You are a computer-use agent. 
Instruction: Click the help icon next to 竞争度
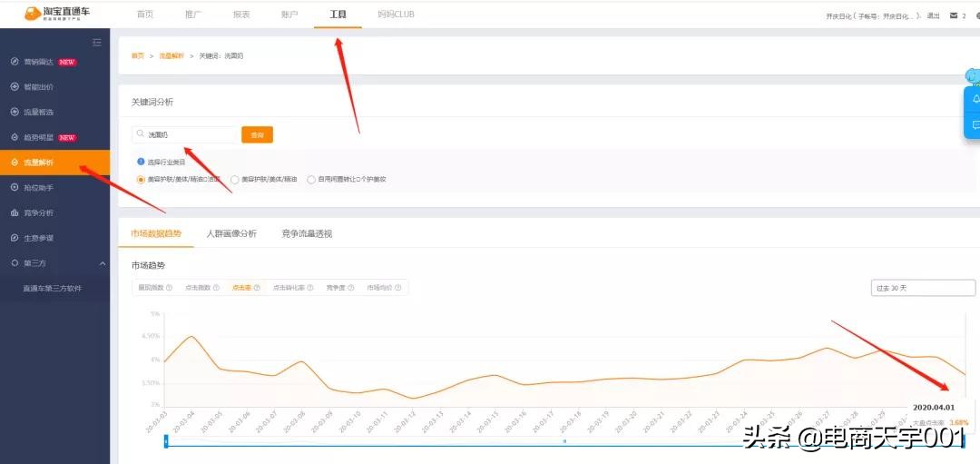(x=350, y=288)
